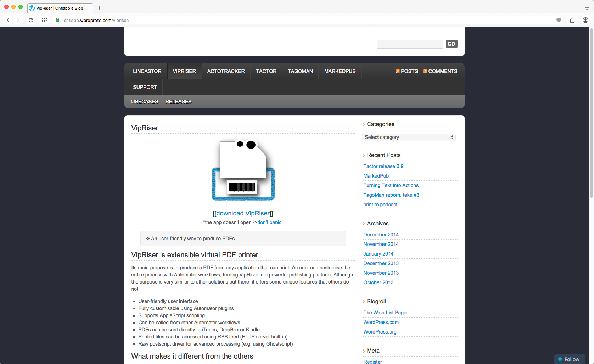Viewport: 594px width, 364px height.
Task: Go back using the browser back arrow
Action: (x=8, y=20)
